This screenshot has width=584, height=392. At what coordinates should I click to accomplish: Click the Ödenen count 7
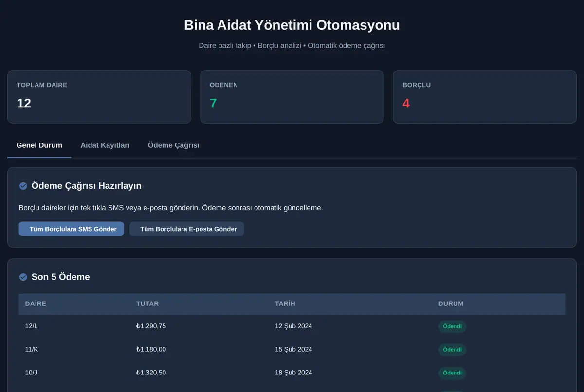click(213, 103)
